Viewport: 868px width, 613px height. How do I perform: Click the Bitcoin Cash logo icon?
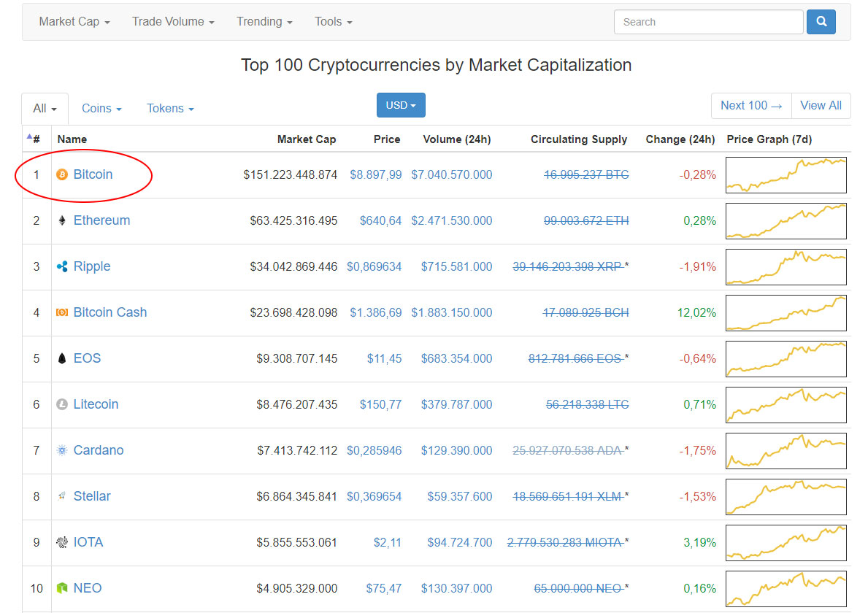pos(62,312)
